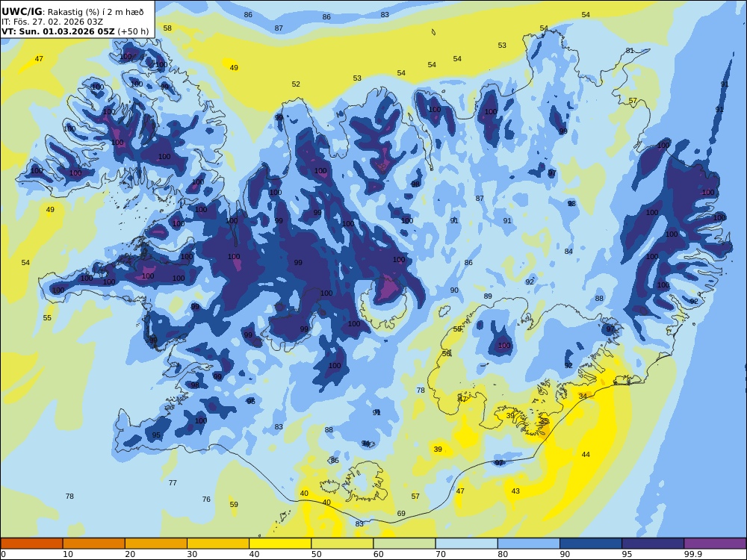Click the map value '89' north of the glacier

click(x=488, y=296)
